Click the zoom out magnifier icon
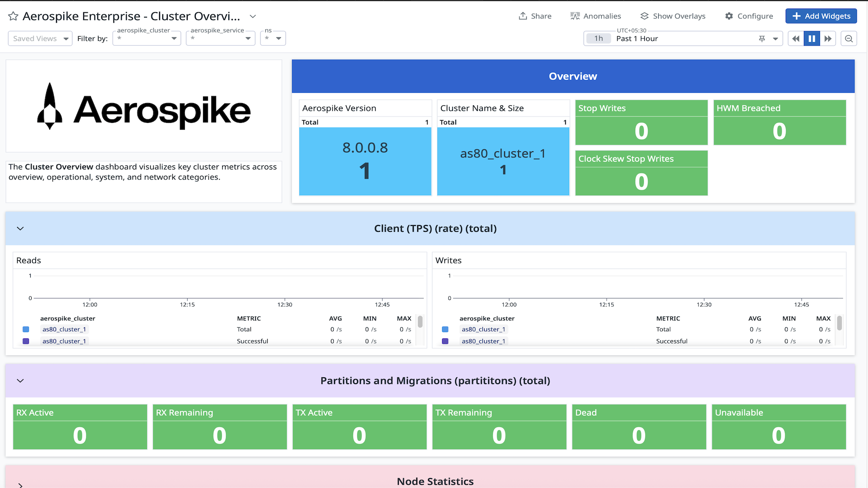The height and width of the screenshot is (488, 868). tap(849, 38)
